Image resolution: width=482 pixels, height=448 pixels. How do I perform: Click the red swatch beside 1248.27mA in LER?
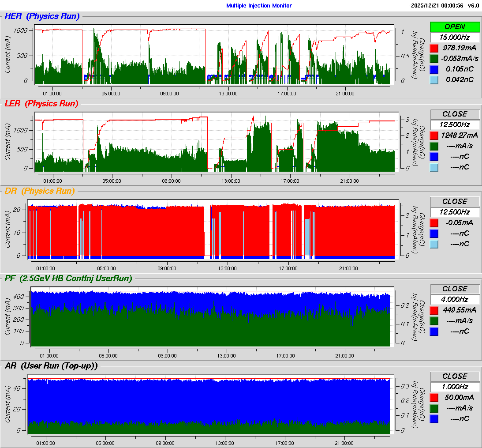434,136
